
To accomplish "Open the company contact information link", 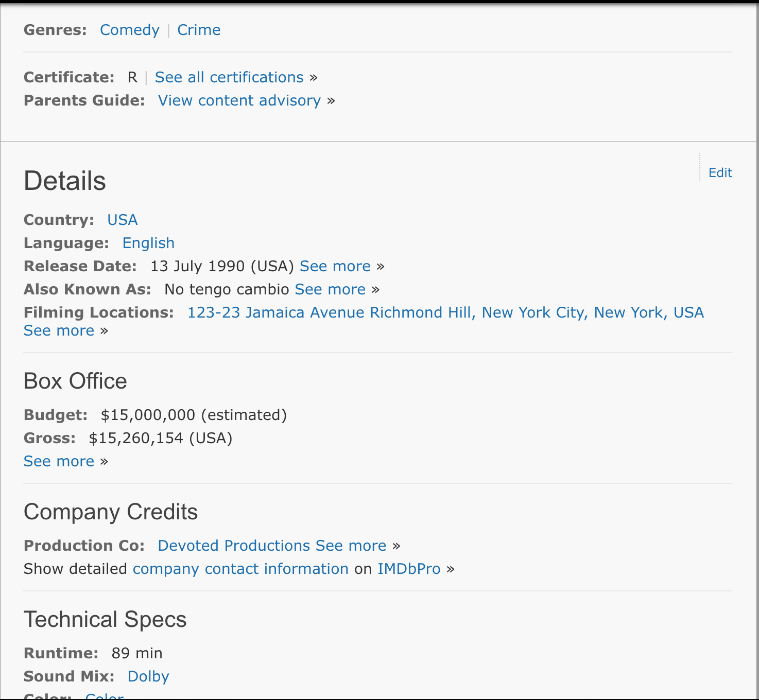I will 240,569.
